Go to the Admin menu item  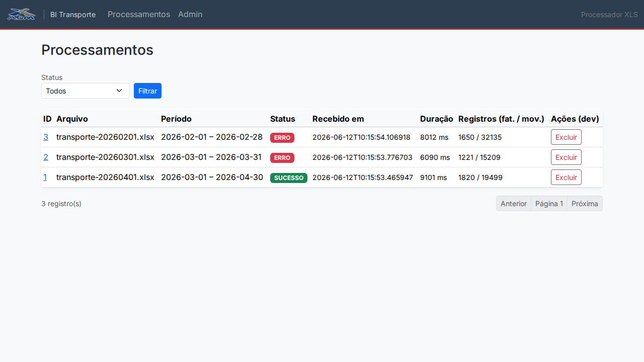(190, 14)
